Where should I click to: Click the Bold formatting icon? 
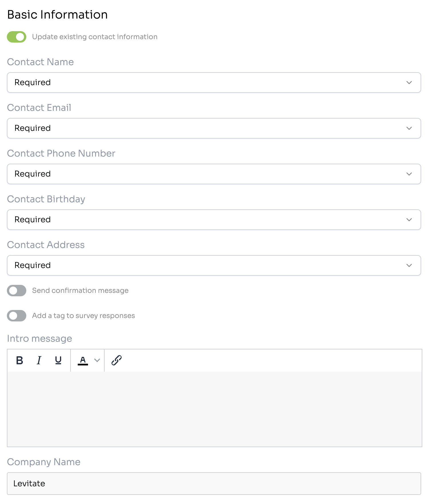(20, 360)
